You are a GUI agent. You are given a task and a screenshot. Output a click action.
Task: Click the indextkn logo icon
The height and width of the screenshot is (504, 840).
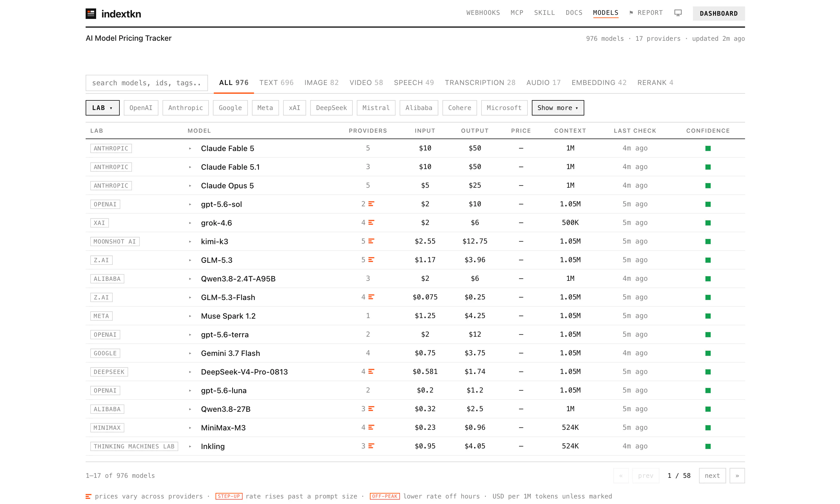point(91,14)
